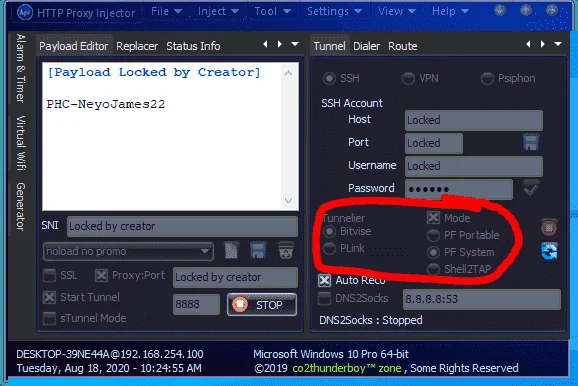Viewport: 578px width, 386px height.
Task: Switch to the Dialer tab
Action: pyautogui.click(x=366, y=46)
